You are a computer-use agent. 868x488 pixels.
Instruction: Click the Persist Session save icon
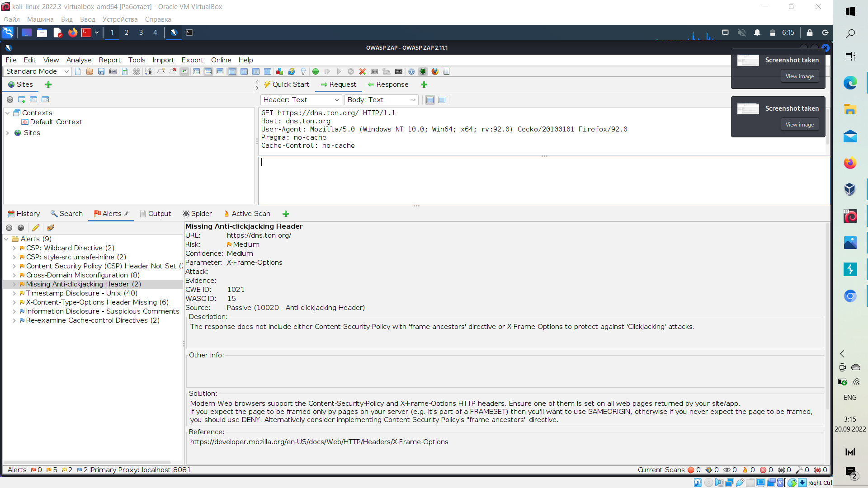[x=101, y=71]
